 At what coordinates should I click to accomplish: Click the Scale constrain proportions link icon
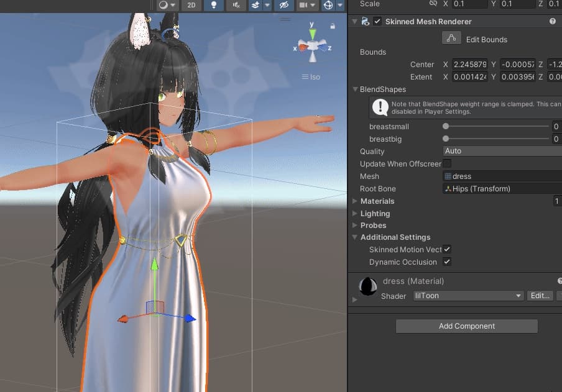433,4
